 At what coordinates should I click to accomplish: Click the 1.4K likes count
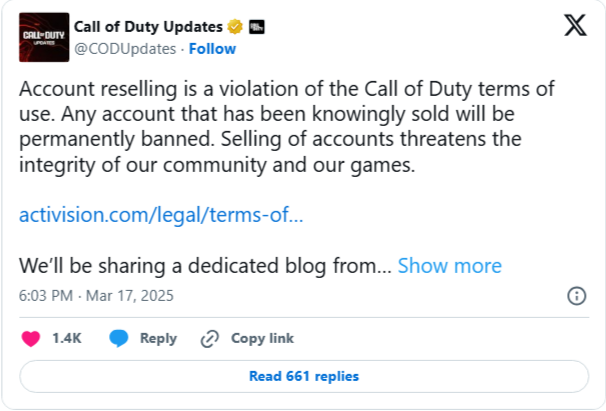[67, 338]
